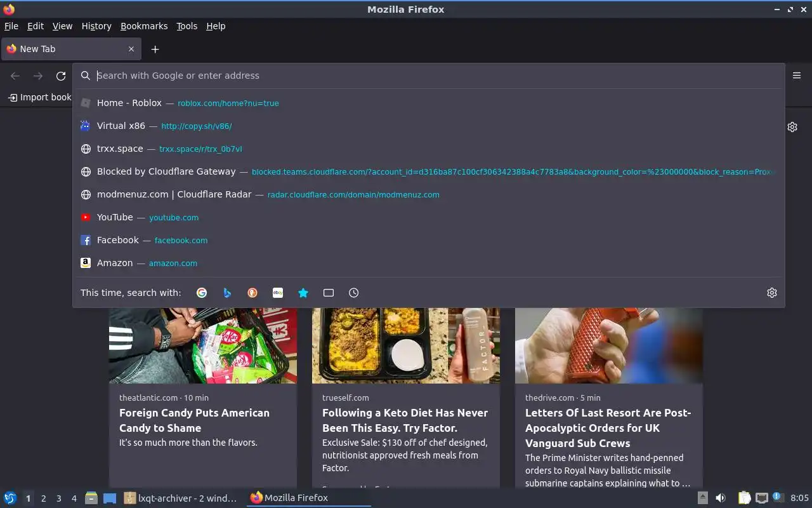Switch to lxqt-archiver taskbar window
The width and height of the screenshot is (812, 508).
(x=181, y=498)
